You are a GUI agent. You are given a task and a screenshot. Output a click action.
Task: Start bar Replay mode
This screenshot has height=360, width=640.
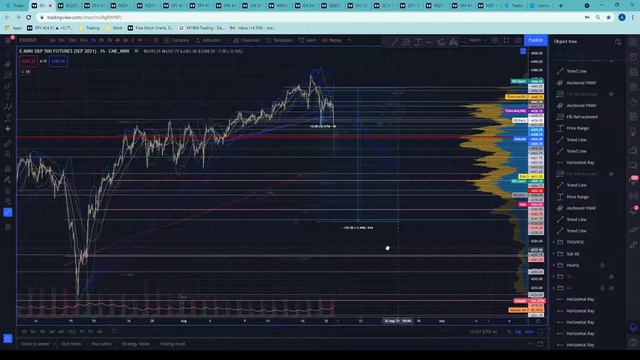pos(332,40)
